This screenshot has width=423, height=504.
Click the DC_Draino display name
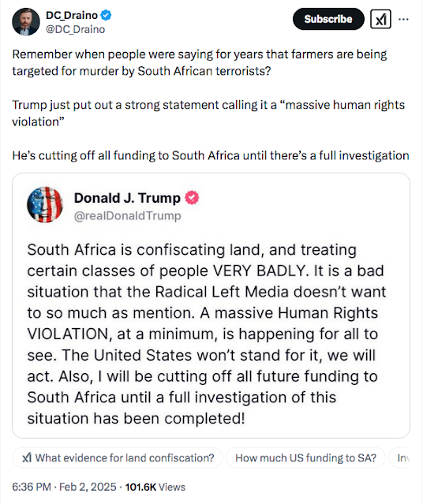click(x=72, y=15)
